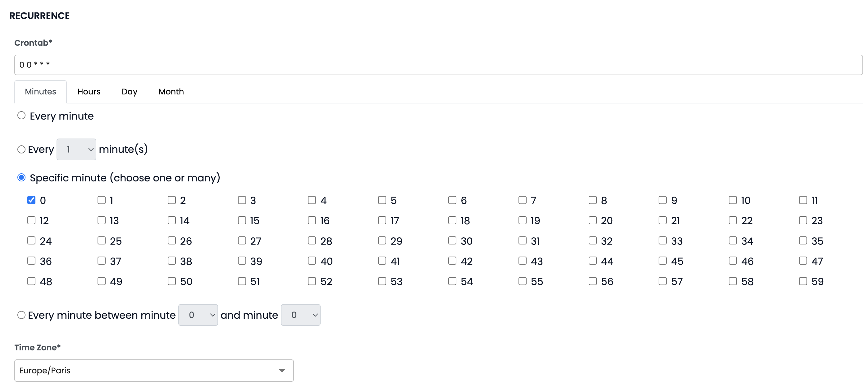Uncheck the minute 0 checkbox

pyautogui.click(x=31, y=200)
